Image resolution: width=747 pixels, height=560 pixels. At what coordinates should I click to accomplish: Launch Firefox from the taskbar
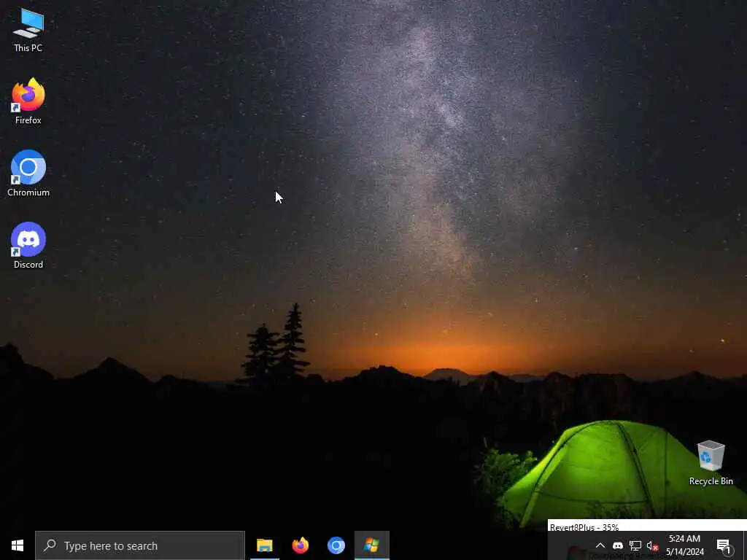pyautogui.click(x=300, y=545)
